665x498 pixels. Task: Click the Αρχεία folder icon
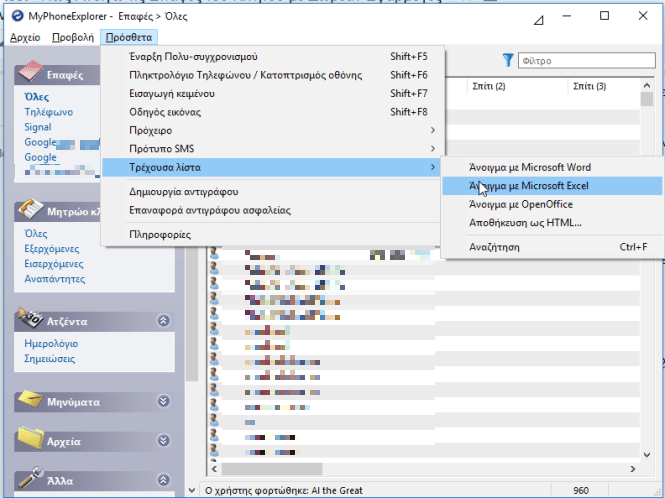30,440
